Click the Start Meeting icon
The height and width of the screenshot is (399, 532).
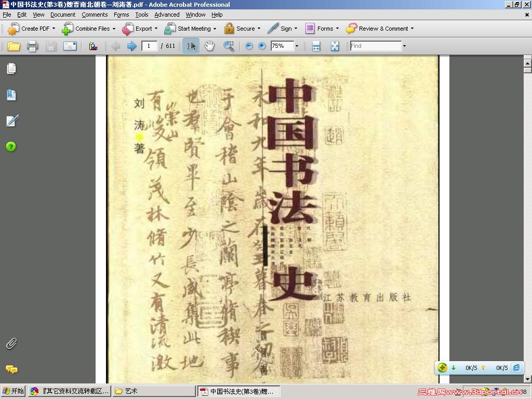tap(170, 29)
